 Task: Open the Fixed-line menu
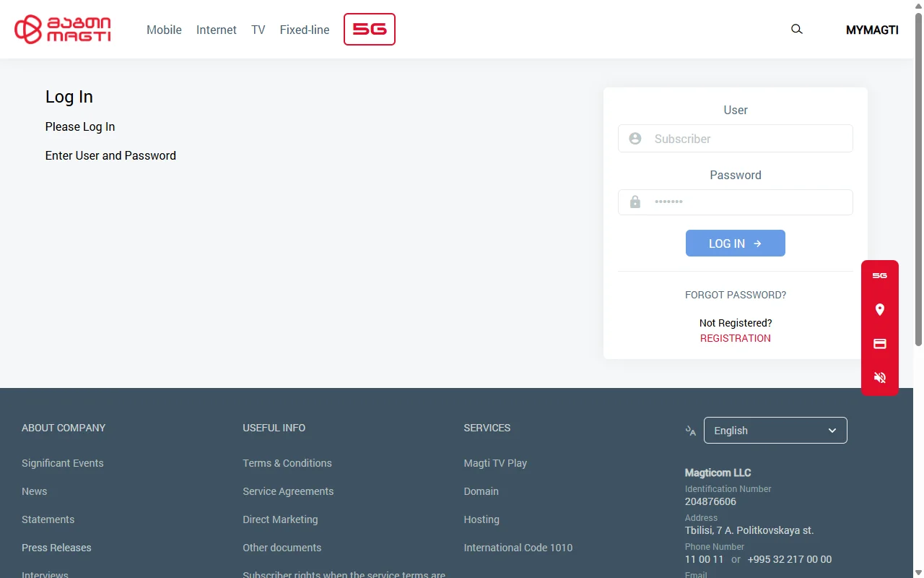[305, 30]
